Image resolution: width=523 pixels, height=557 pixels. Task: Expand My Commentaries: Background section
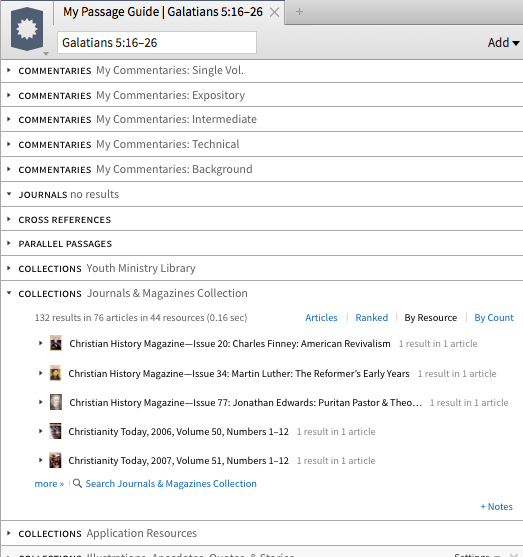9,169
